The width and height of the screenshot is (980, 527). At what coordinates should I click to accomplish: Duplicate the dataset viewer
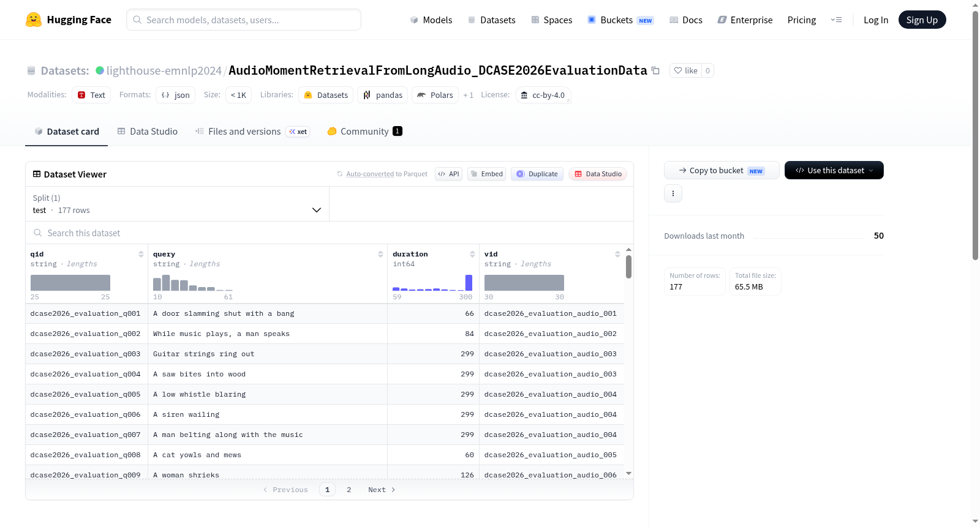[537, 174]
